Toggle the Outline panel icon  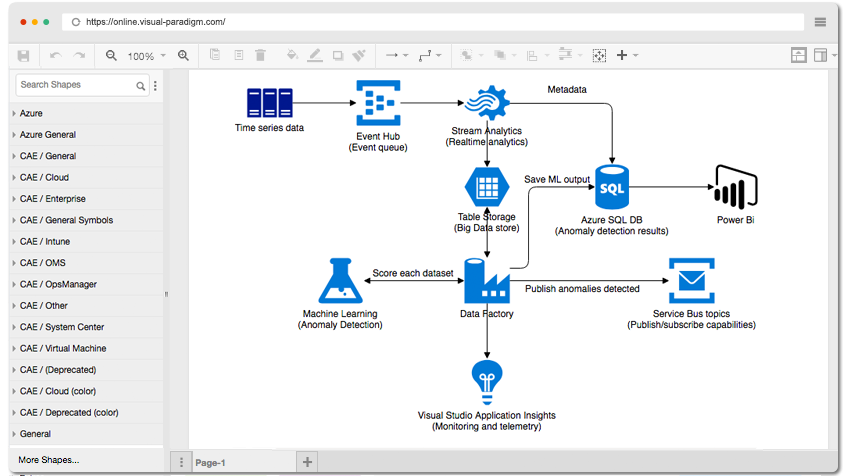coord(798,55)
